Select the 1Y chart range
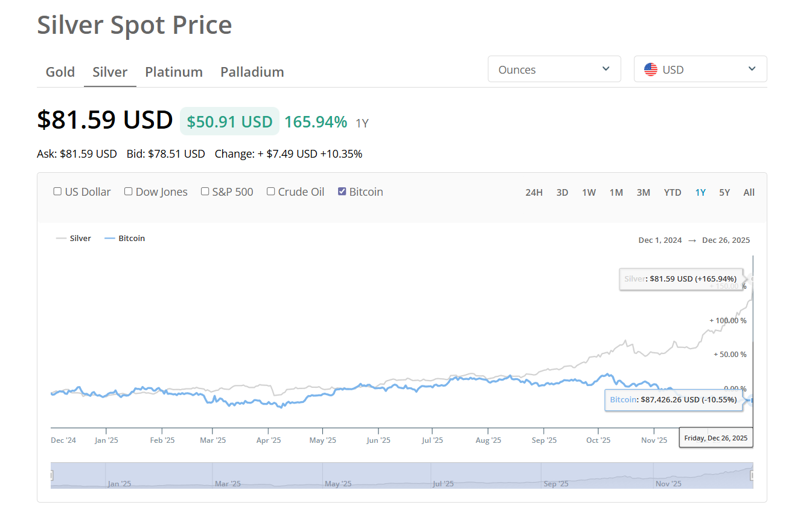Viewport: 812px width, 525px height. [700, 193]
